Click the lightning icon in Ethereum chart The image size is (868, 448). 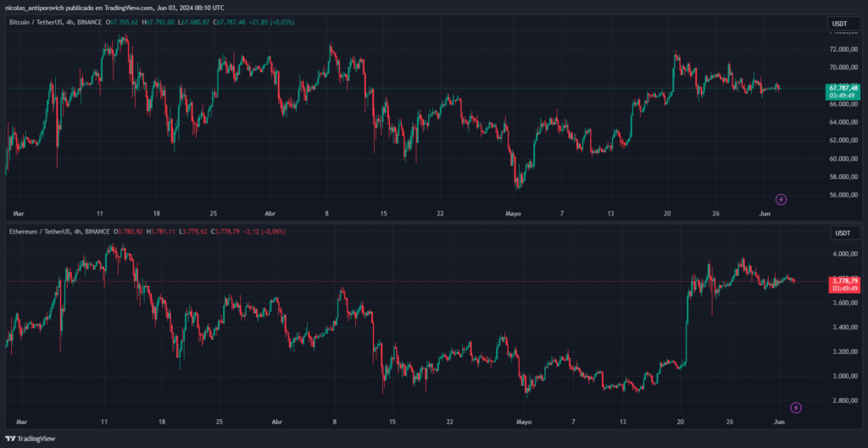coord(796,408)
